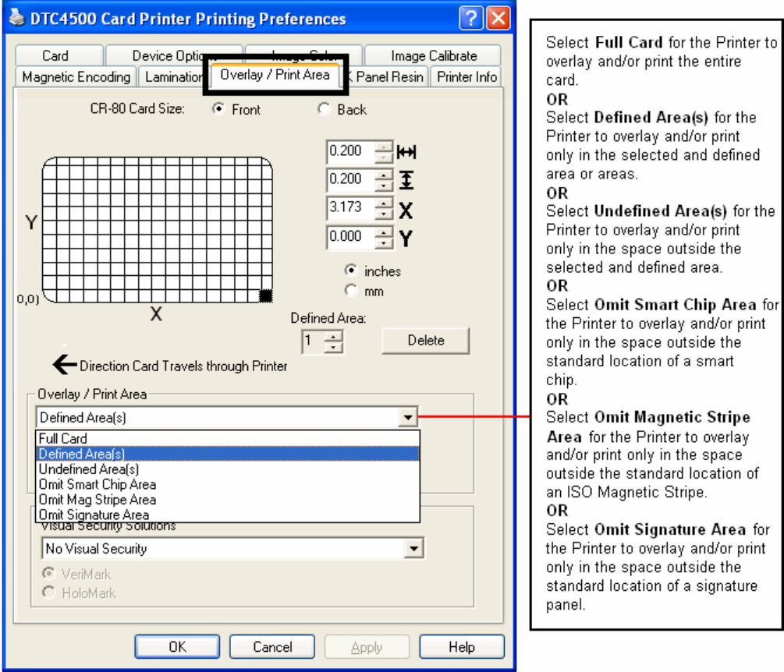Click the height arrows icon beside 0.200

(406, 180)
